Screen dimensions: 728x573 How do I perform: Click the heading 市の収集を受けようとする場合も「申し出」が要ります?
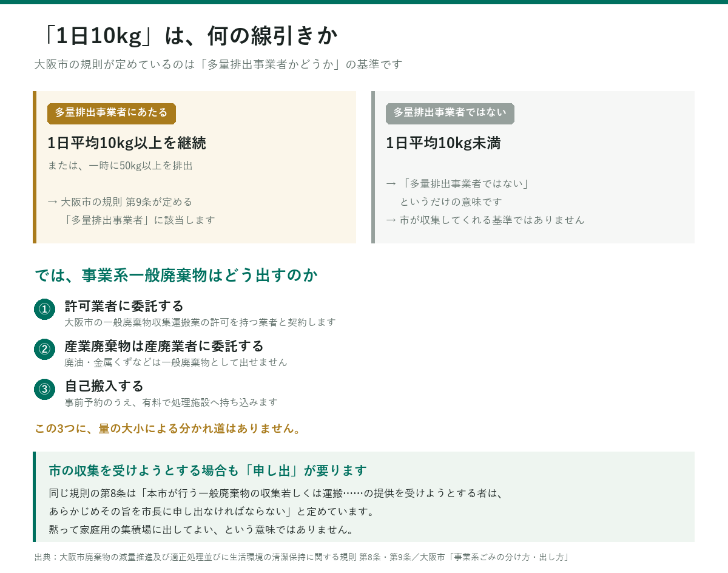pos(208,470)
